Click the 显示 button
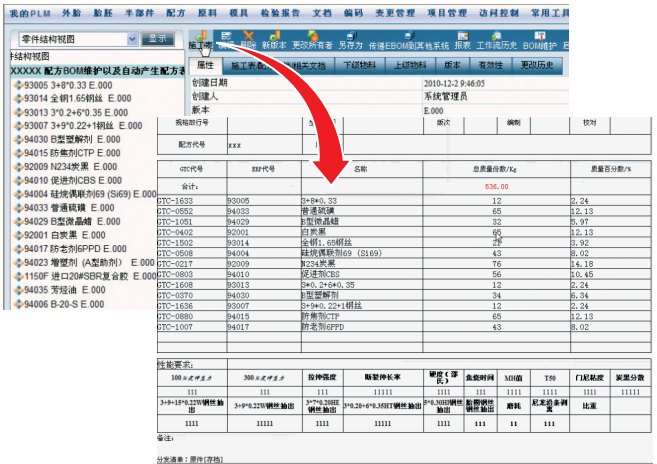Image resolution: width=657 pixels, height=464 pixels. point(158,39)
